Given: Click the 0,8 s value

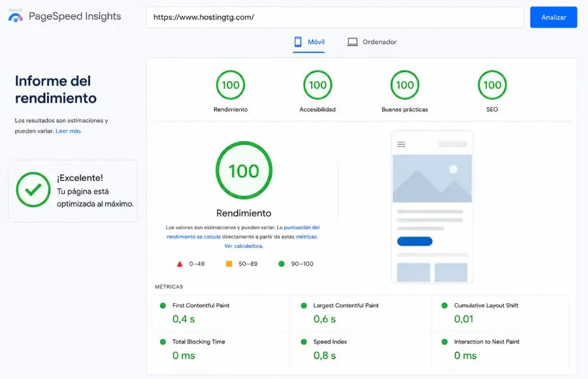Looking at the screenshot, I should (324, 355).
